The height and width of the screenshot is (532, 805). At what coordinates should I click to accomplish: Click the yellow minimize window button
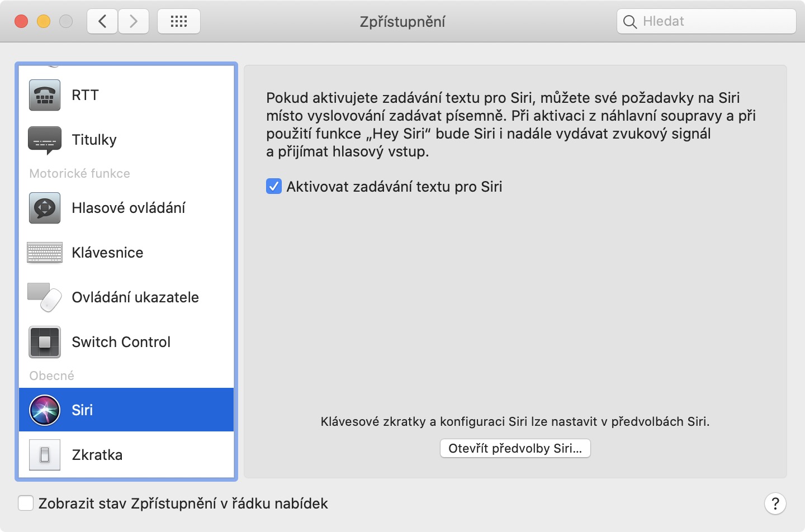pyautogui.click(x=44, y=22)
